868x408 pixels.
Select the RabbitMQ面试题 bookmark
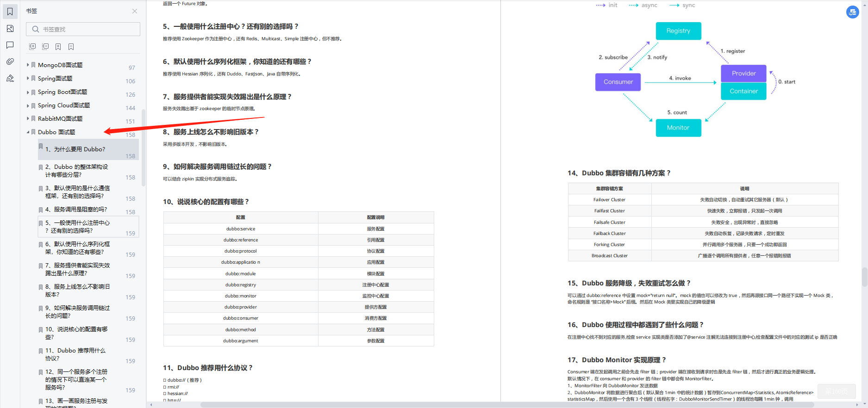(60, 119)
